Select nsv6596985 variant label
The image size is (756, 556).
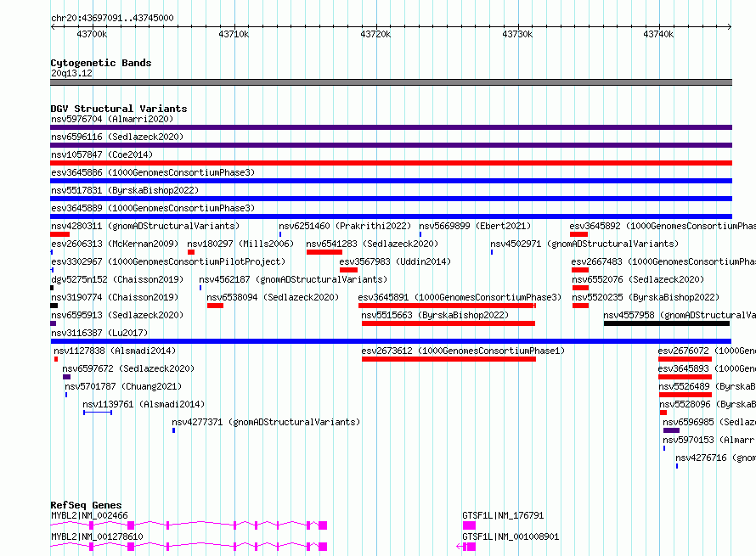[709, 422]
